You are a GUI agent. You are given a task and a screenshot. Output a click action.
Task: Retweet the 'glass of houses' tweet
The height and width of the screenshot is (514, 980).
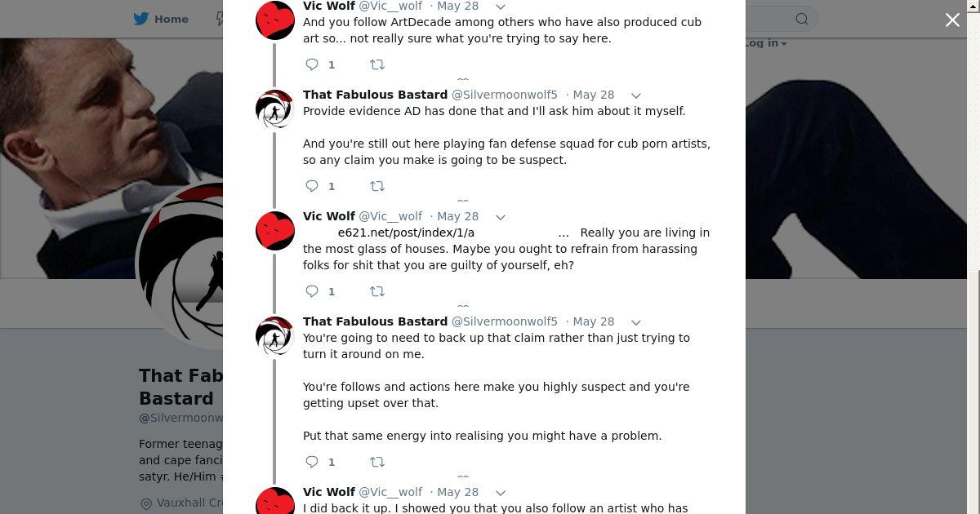tap(377, 291)
